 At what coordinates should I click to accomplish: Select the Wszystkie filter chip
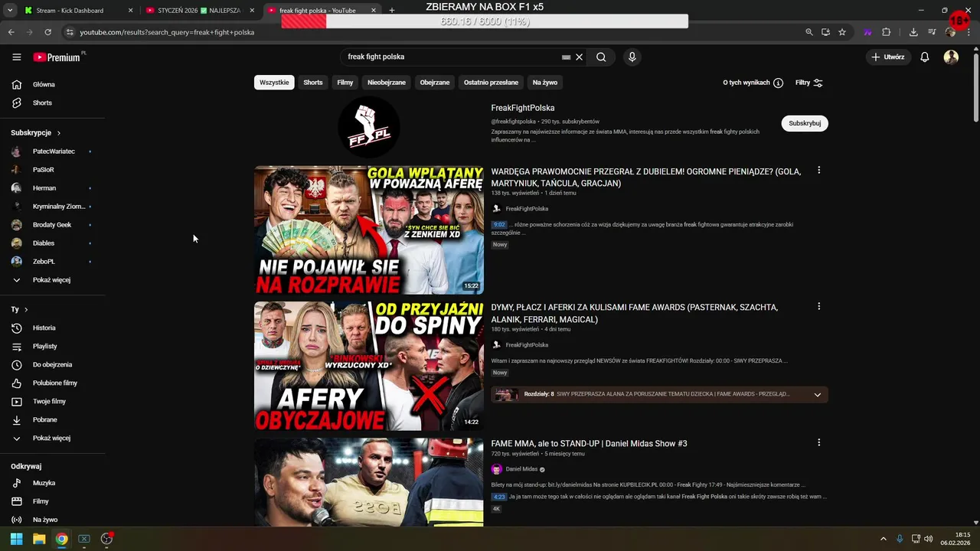pos(274,82)
